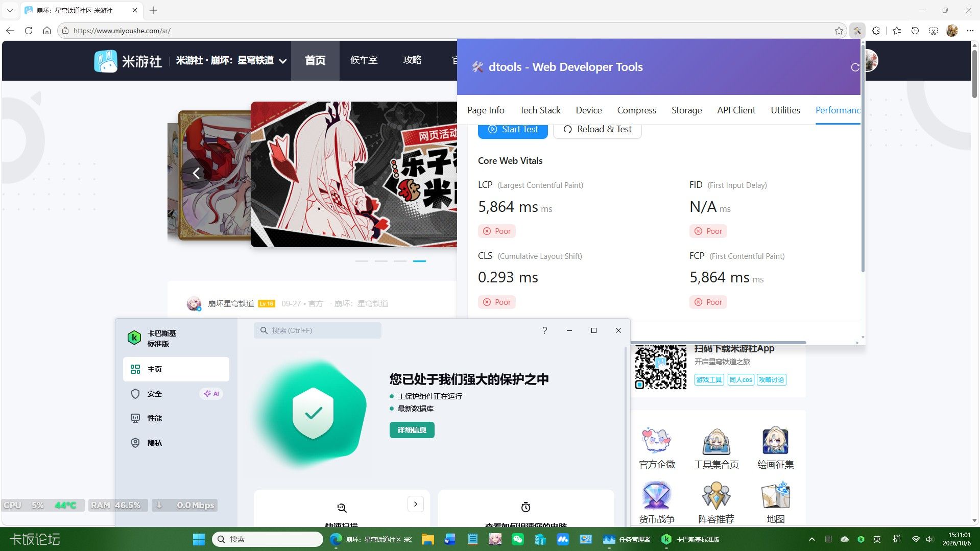
Task: Open browser tab list dropdown arrow
Action: click(x=10, y=10)
